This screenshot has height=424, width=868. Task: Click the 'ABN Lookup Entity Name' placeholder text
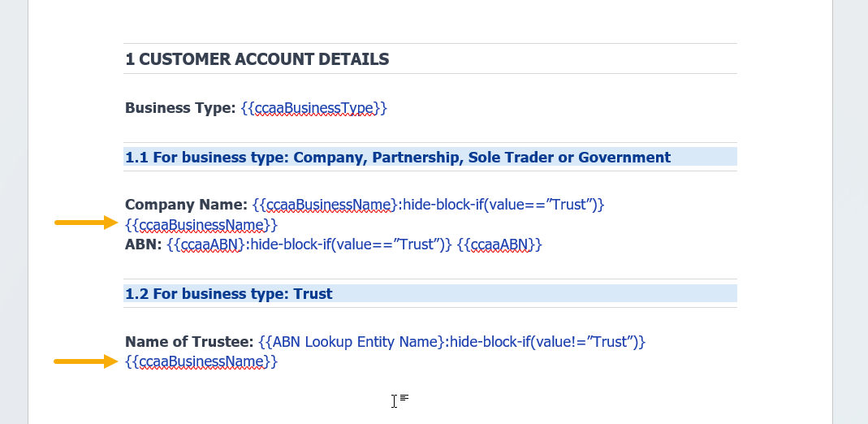point(351,342)
